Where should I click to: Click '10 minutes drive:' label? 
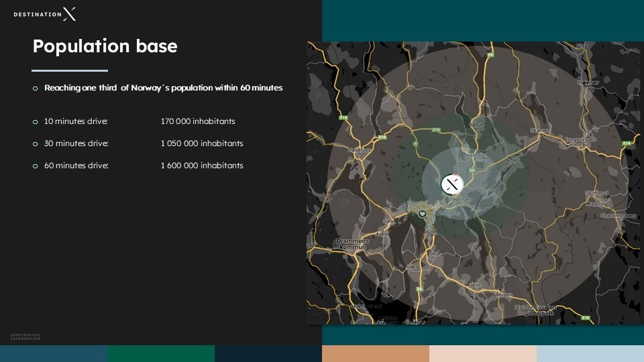(x=76, y=121)
